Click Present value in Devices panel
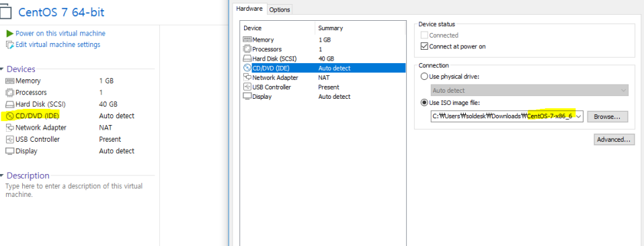Image resolution: width=644 pixels, height=246 pixels. click(x=110, y=139)
